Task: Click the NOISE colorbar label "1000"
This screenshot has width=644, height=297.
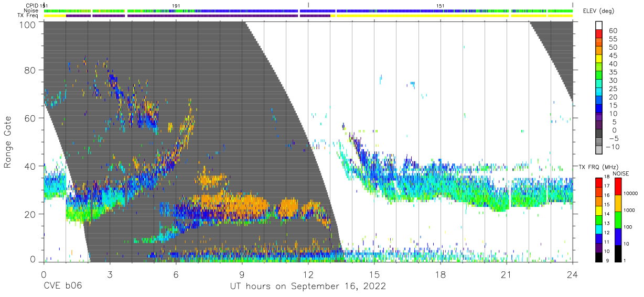Action: [x=629, y=211]
